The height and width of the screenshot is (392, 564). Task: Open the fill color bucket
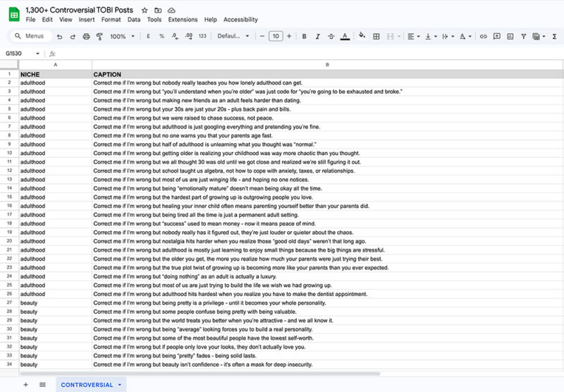(362, 36)
